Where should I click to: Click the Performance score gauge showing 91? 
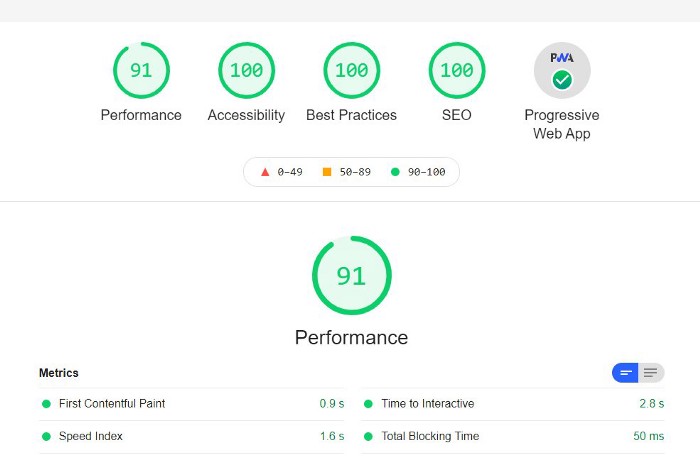point(141,71)
